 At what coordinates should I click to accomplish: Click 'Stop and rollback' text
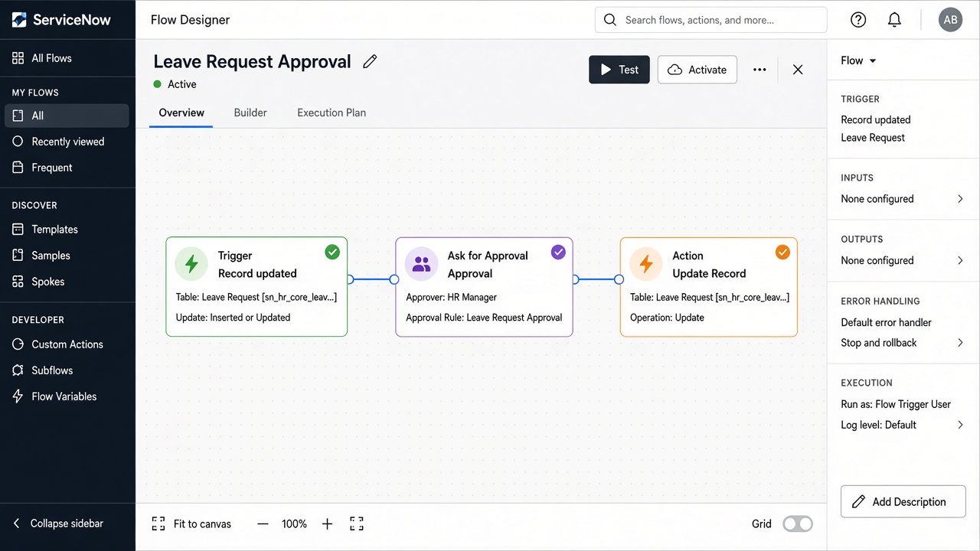click(879, 343)
